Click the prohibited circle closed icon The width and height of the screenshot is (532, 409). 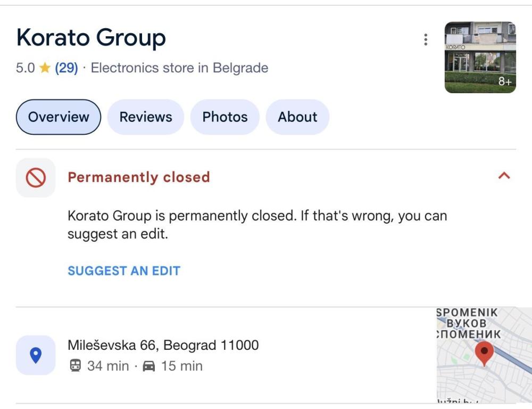[x=36, y=178]
